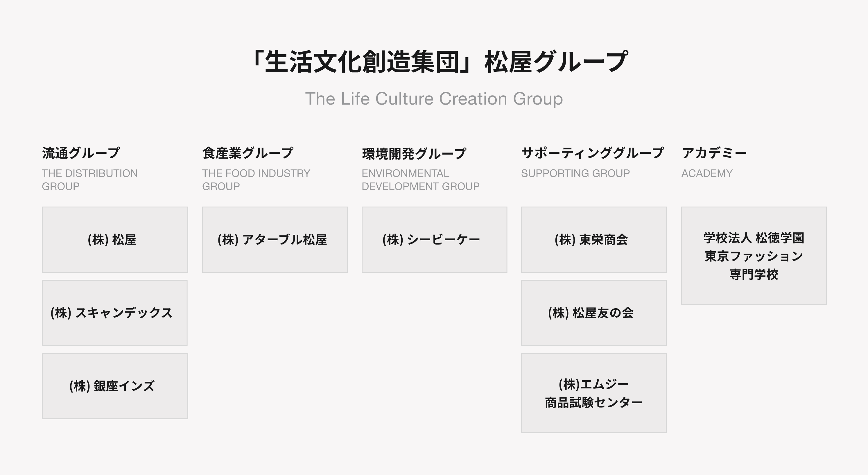Click the (株) 松屋 company box
Screen dimensions: 868x475
click(x=115, y=239)
